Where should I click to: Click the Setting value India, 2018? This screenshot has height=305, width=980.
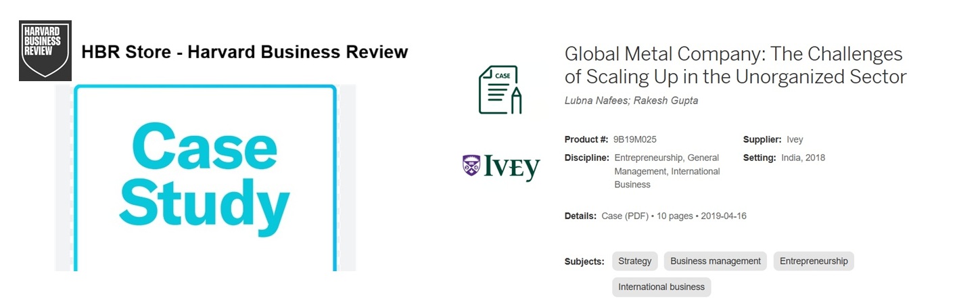tap(803, 158)
